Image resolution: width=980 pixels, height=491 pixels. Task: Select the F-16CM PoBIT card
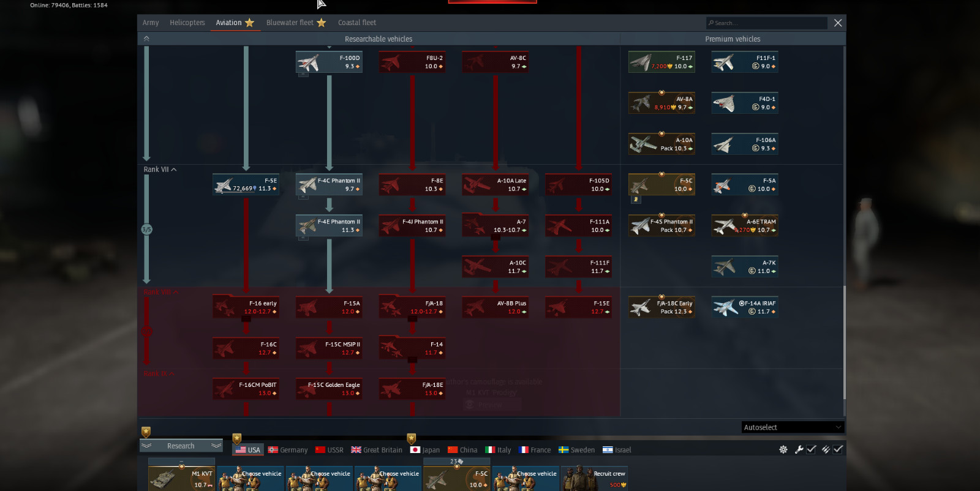click(x=246, y=389)
